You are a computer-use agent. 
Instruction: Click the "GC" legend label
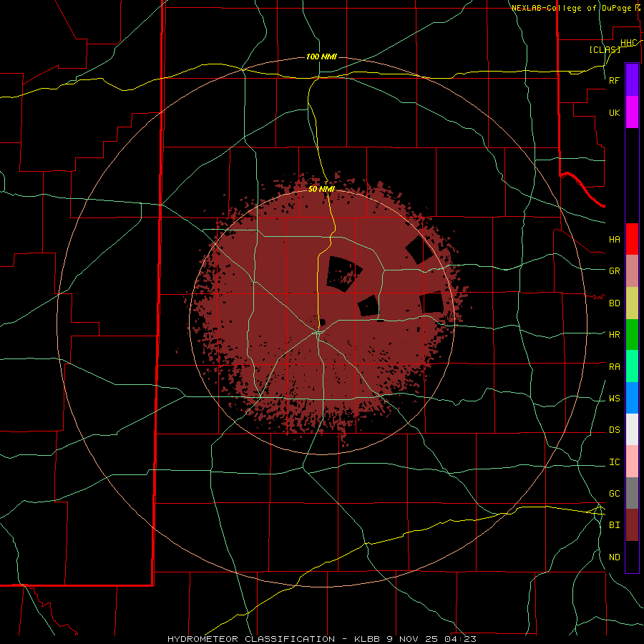click(x=614, y=494)
